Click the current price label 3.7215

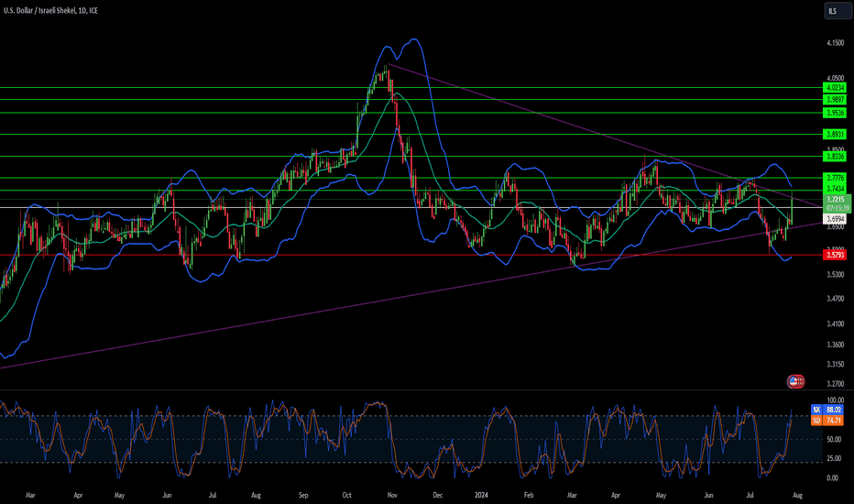(835, 200)
